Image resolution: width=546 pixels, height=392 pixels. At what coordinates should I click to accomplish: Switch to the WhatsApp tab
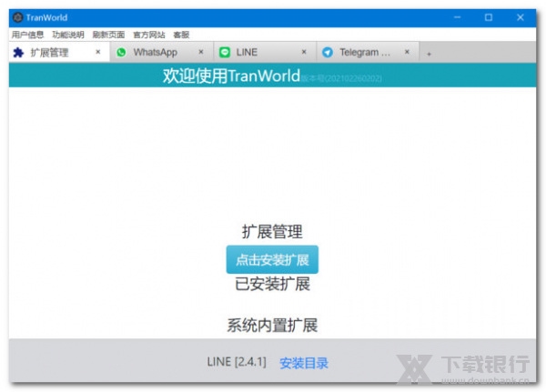[162, 52]
